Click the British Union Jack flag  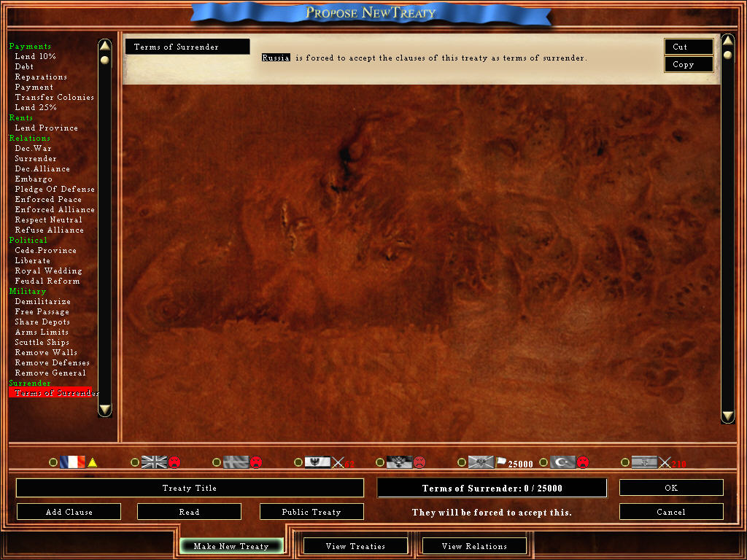click(155, 462)
